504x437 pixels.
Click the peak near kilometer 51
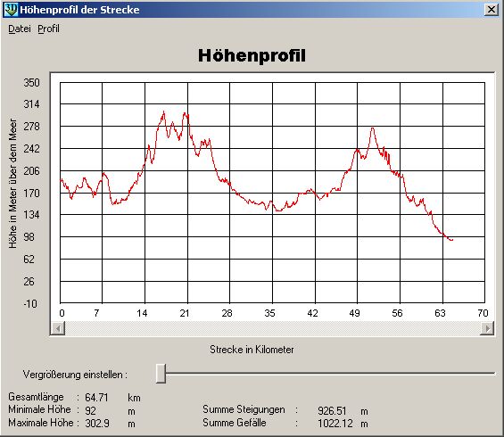click(373, 128)
